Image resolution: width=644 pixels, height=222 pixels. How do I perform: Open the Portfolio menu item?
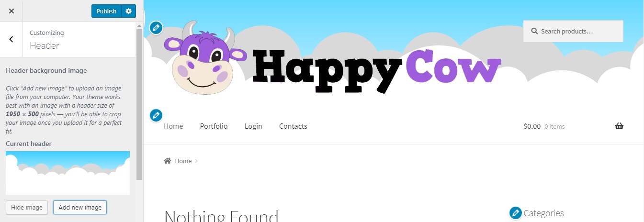point(214,126)
